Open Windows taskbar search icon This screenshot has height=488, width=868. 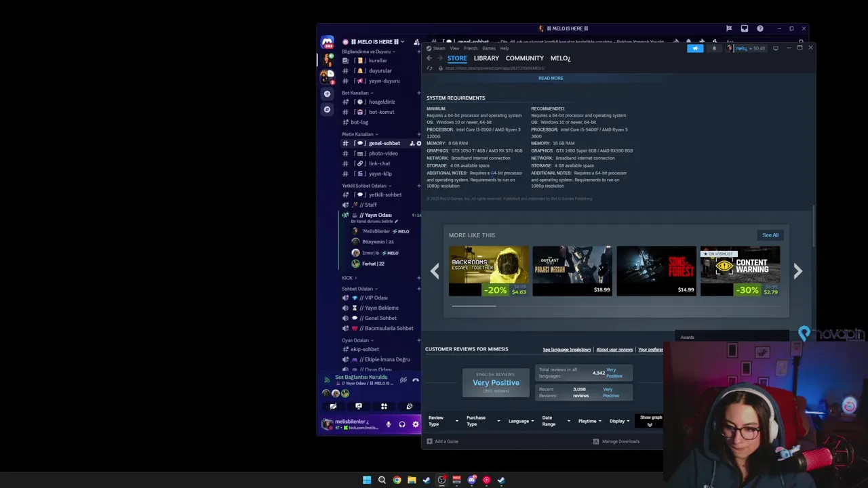382,480
